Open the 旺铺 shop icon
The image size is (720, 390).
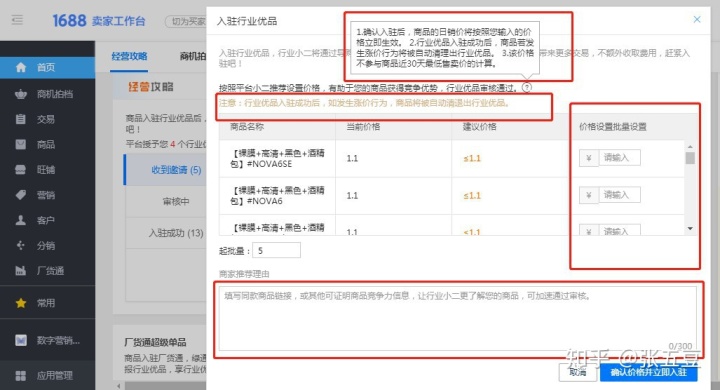pos(21,170)
